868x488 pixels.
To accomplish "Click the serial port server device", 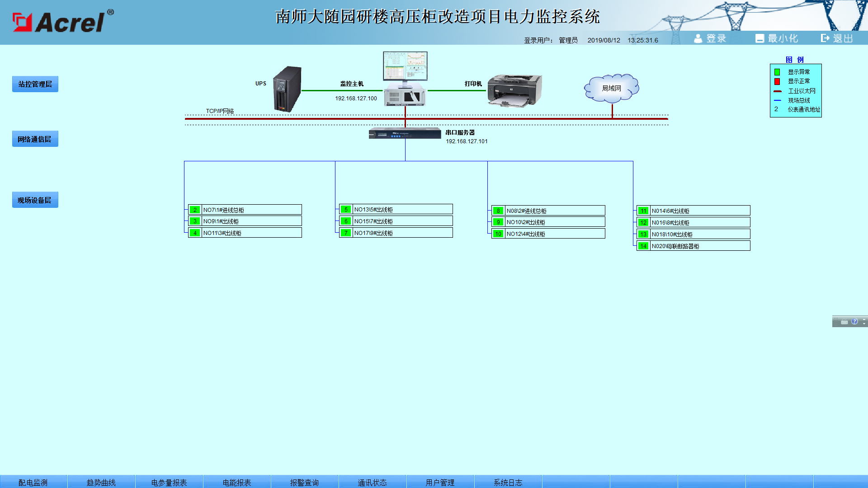I will [405, 133].
